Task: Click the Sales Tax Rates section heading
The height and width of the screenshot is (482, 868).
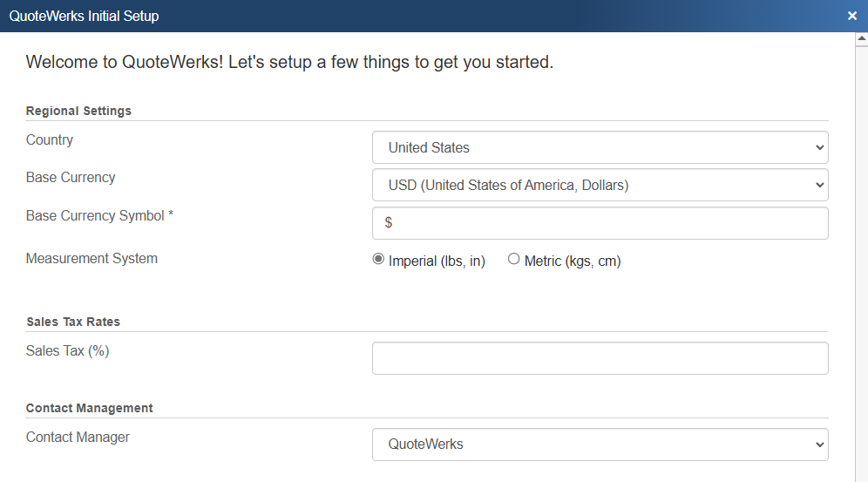Action: click(x=73, y=322)
